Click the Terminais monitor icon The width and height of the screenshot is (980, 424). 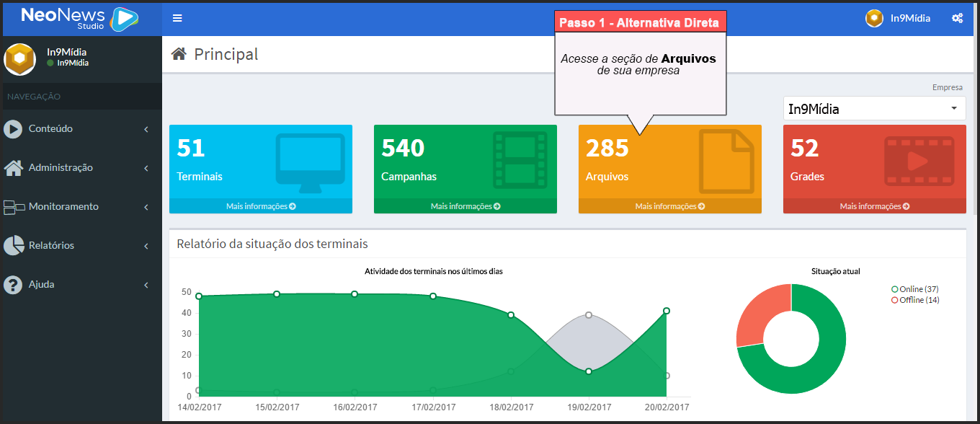coord(310,163)
